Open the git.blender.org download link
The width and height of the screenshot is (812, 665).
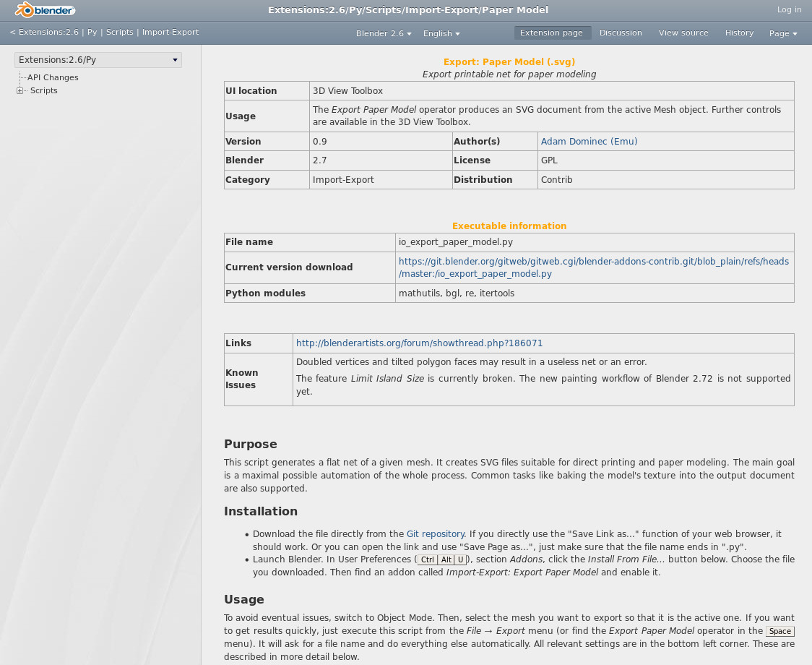[593, 267]
